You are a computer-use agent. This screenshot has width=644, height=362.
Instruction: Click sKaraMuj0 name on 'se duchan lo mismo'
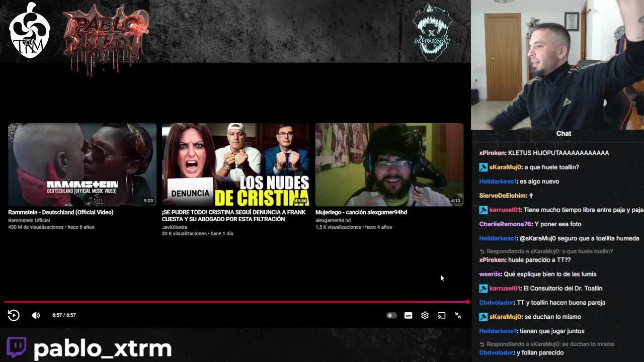tap(506, 317)
